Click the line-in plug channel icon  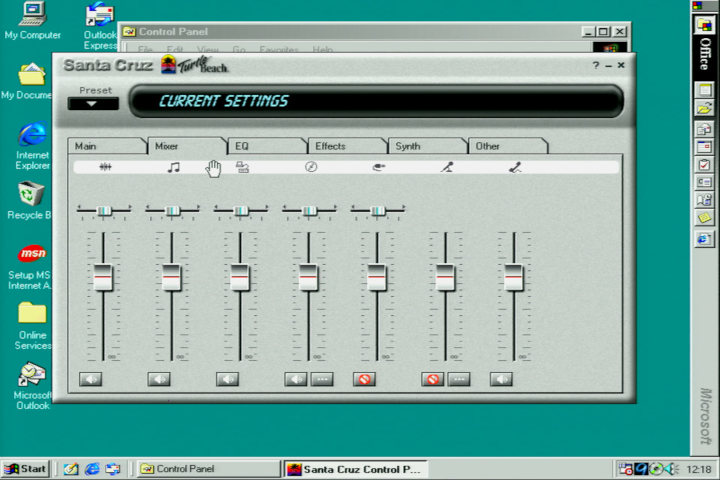click(x=378, y=167)
